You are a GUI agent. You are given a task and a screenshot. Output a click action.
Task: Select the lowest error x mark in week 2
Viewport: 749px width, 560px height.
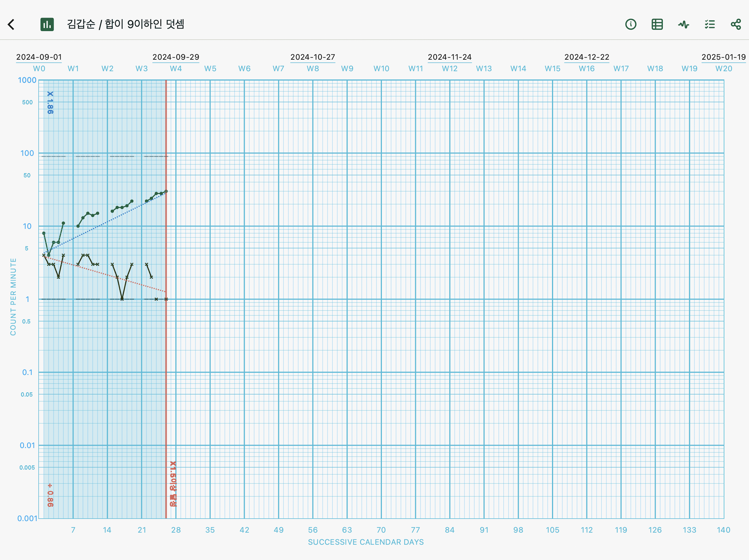(x=122, y=299)
